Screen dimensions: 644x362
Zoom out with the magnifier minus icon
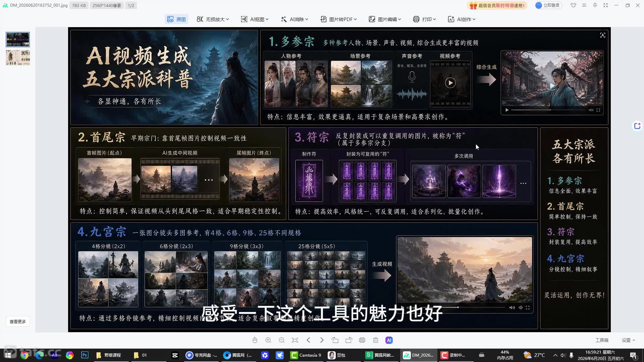coord(282,340)
